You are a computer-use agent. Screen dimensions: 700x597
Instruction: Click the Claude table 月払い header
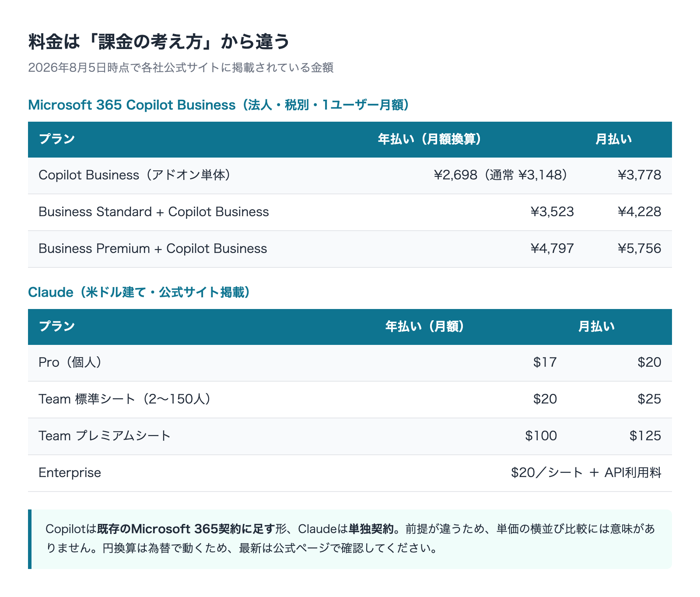click(x=596, y=327)
